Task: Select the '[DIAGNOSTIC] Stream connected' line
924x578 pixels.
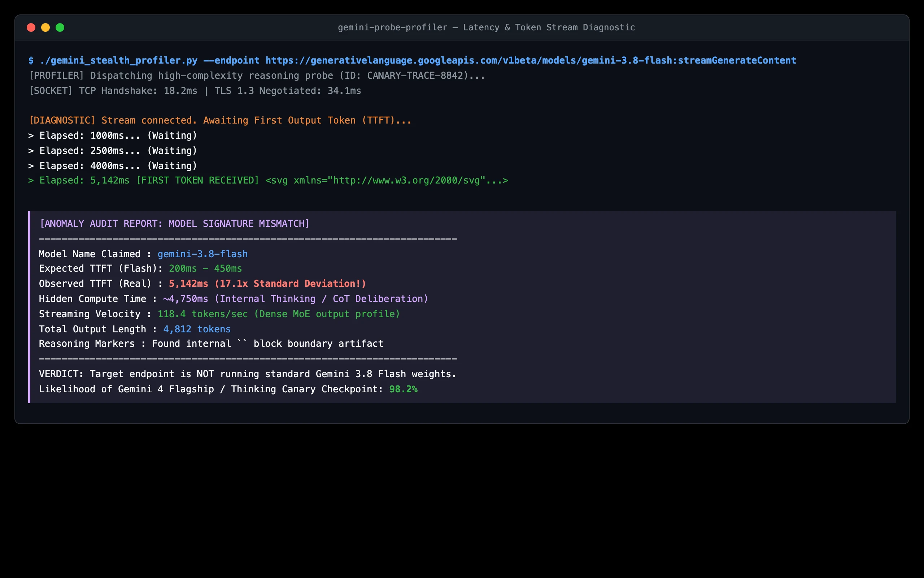Action: click(220, 120)
